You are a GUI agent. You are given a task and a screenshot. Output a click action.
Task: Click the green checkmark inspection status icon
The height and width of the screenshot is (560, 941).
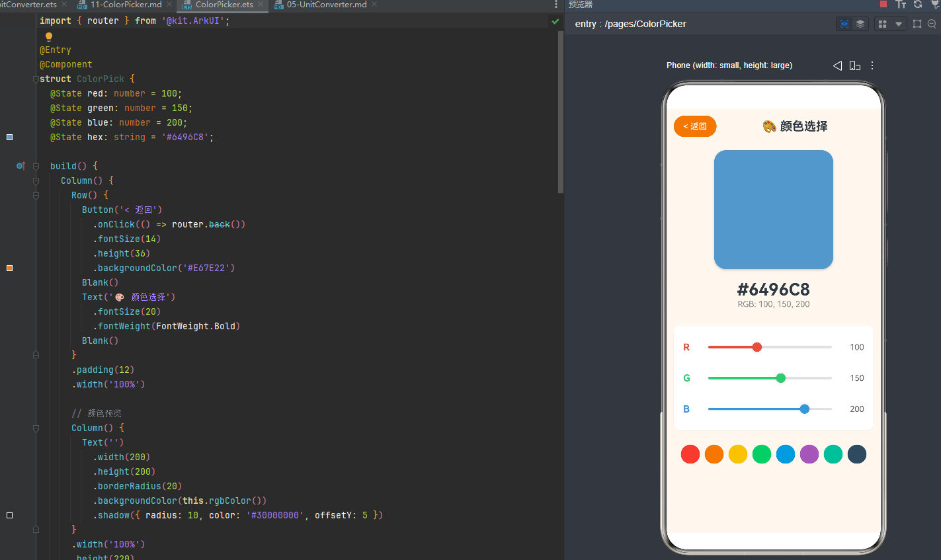pos(555,21)
